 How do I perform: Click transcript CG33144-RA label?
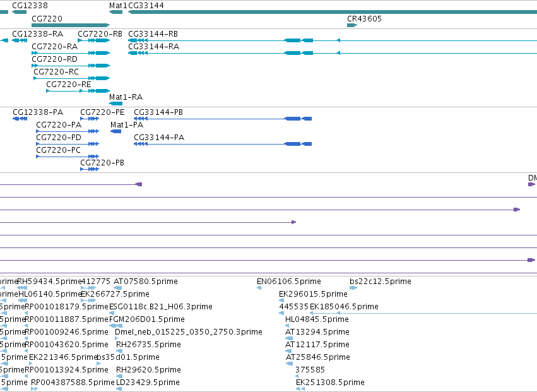coord(153,47)
